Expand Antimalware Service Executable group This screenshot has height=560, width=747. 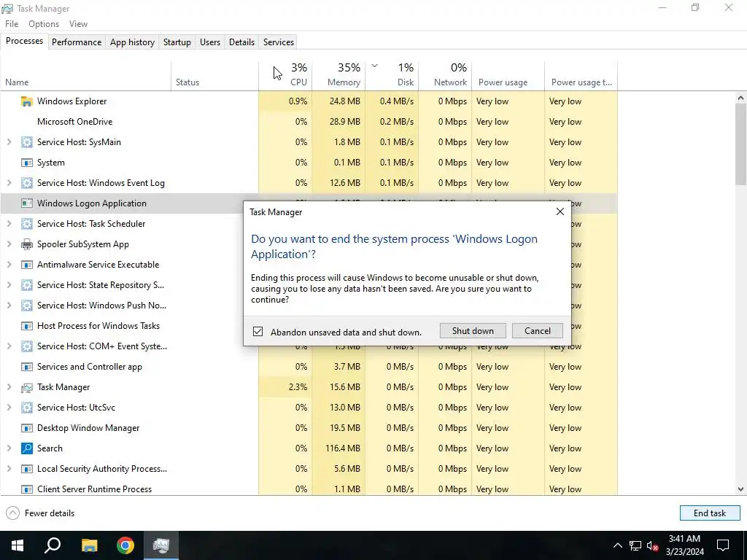(x=9, y=265)
